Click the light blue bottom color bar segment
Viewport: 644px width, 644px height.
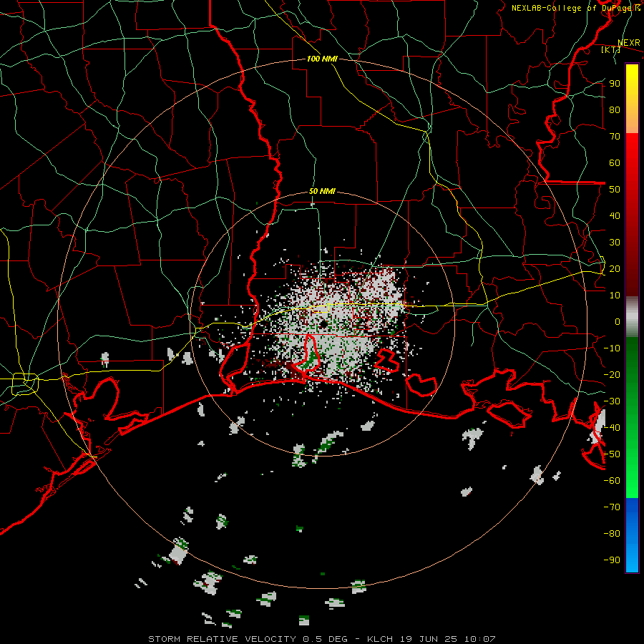tap(632, 559)
